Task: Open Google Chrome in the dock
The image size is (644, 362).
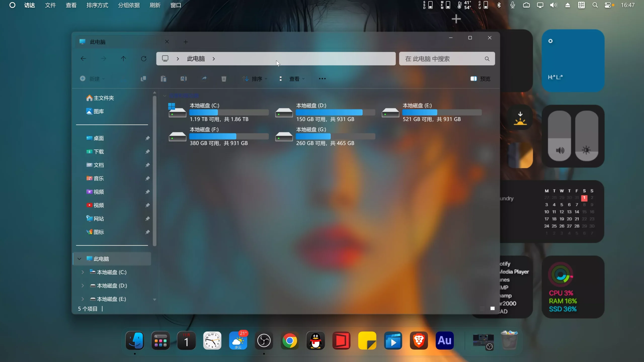Action: [289, 341]
